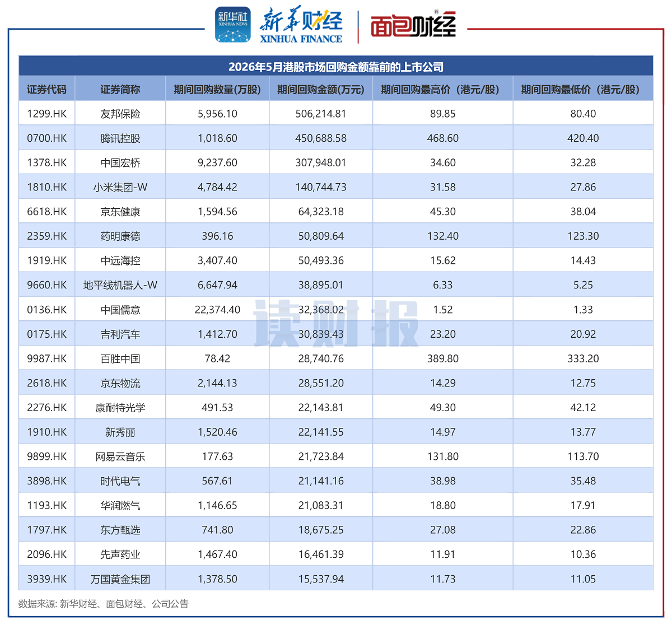The image size is (672, 625).
Task: Select the company name 康耐特光学
Action: point(120,408)
